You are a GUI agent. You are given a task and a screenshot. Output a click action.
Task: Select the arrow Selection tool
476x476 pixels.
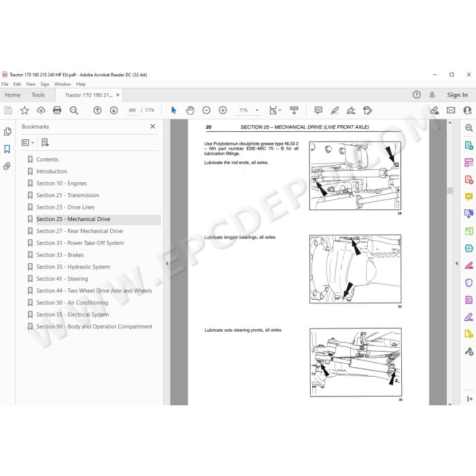(173, 110)
